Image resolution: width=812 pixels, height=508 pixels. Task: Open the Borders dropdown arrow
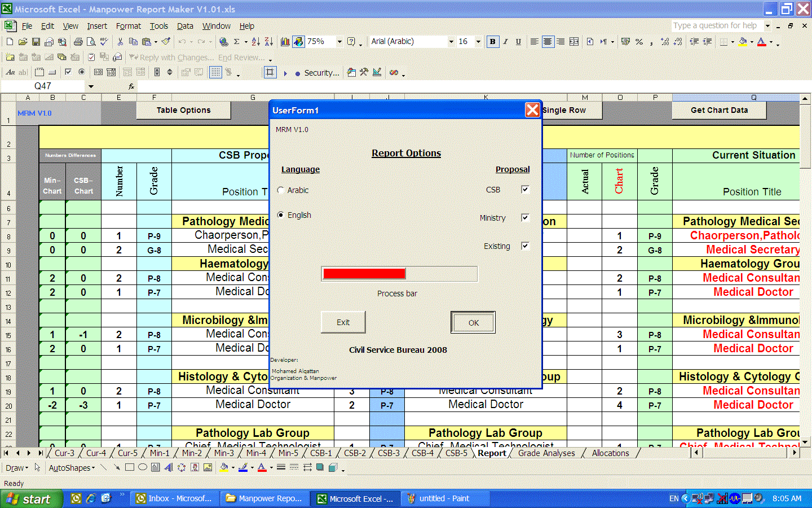tap(732, 42)
